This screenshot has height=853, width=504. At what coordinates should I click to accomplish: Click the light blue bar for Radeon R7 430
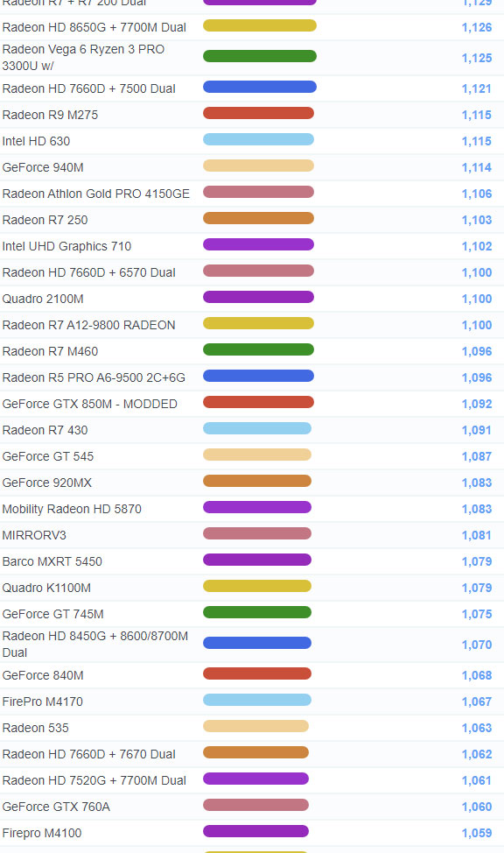point(257,428)
